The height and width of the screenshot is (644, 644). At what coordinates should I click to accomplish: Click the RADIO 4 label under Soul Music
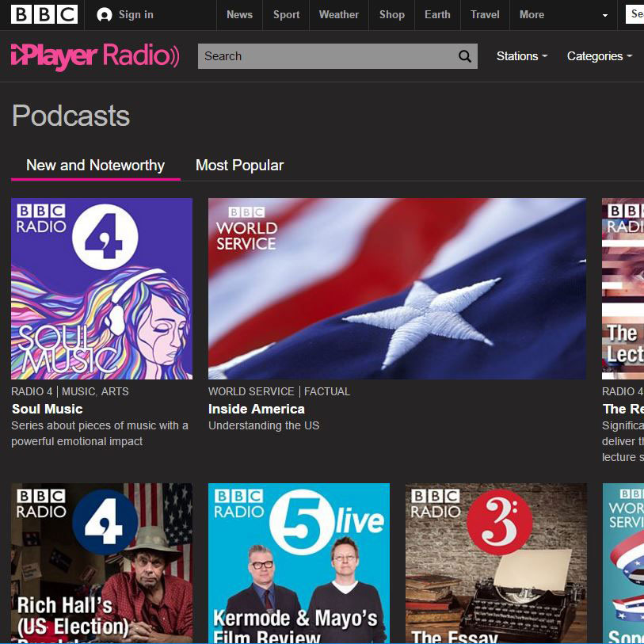(32, 392)
